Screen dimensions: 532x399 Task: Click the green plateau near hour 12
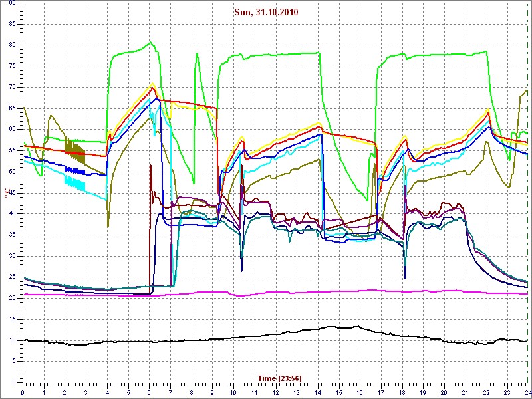tap(275, 54)
